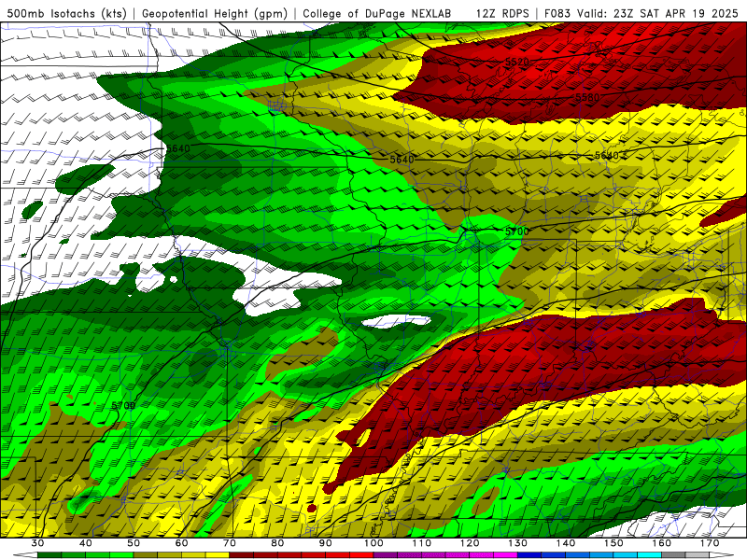747x560 pixels.
Task: Select the dark blue swatch right of 130
Action: click(x=529, y=555)
